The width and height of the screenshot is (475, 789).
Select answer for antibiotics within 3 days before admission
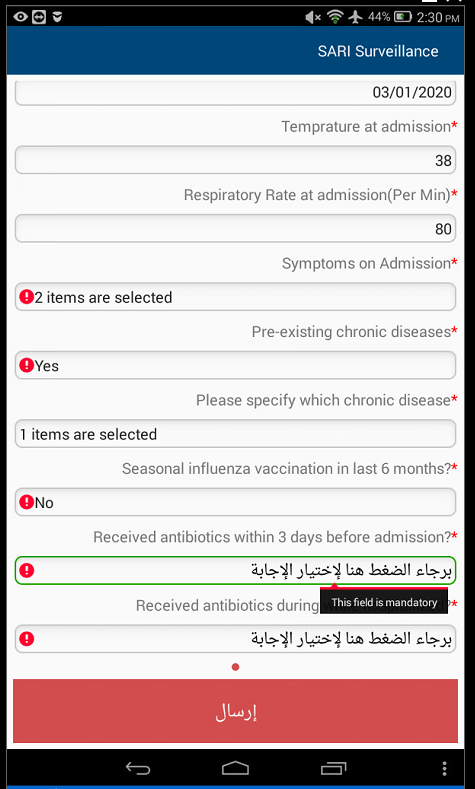(235, 571)
